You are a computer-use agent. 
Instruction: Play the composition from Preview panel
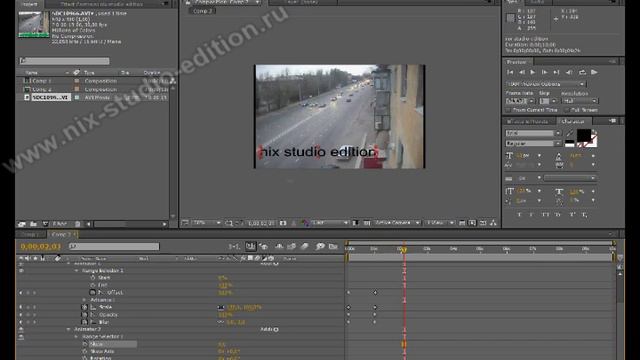click(x=533, y=72)
